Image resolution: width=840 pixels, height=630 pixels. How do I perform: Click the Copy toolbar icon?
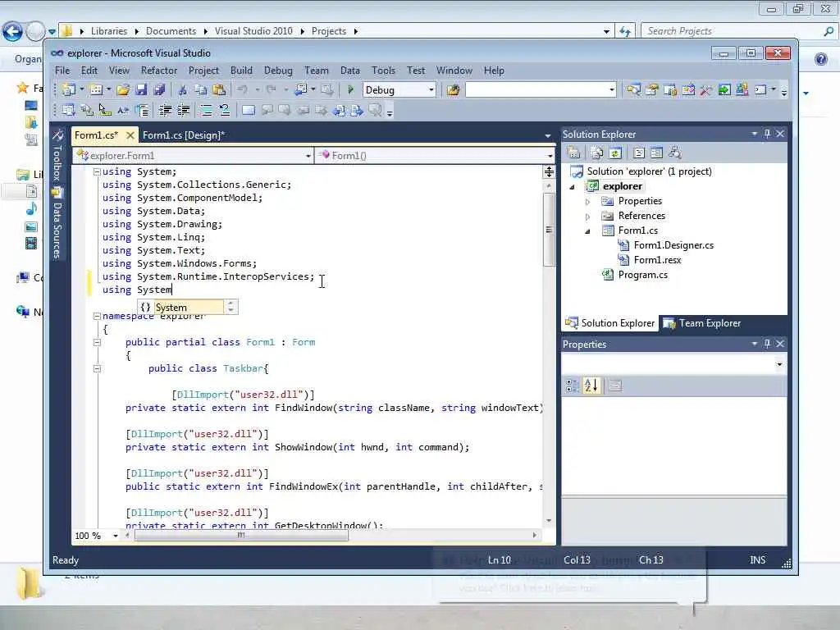[x=201, y=90]
